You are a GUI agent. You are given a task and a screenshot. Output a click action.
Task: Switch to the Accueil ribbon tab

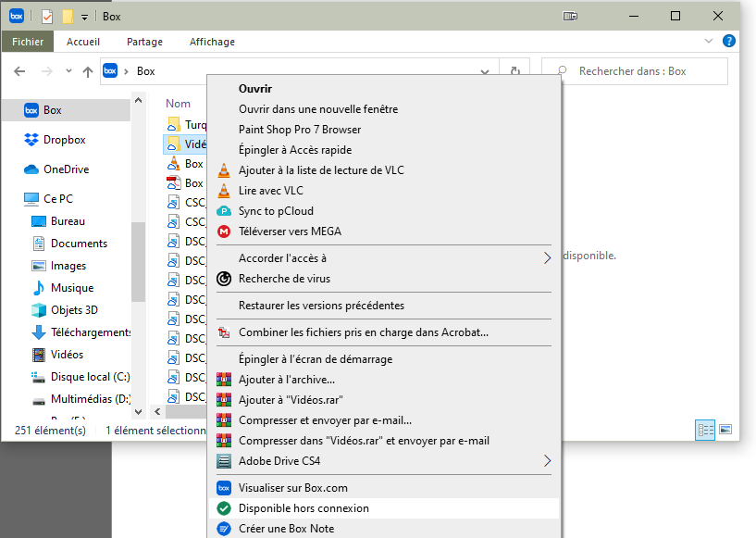point(83,42)
